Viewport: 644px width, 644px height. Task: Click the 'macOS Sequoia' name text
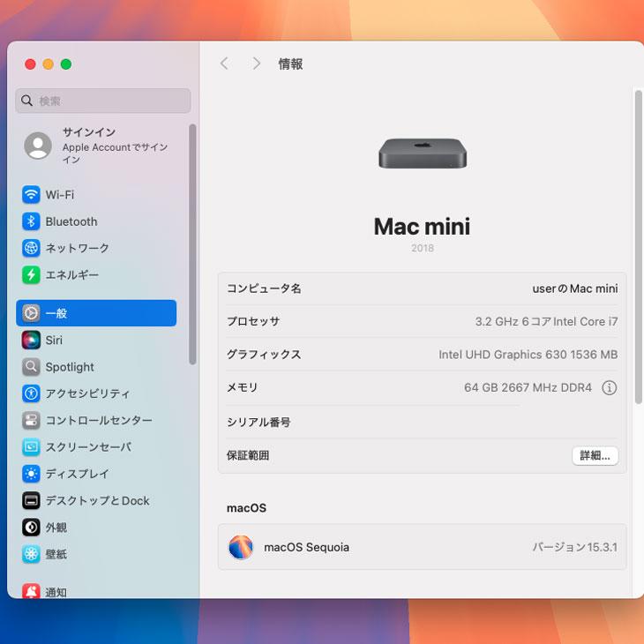click(306, 547)
